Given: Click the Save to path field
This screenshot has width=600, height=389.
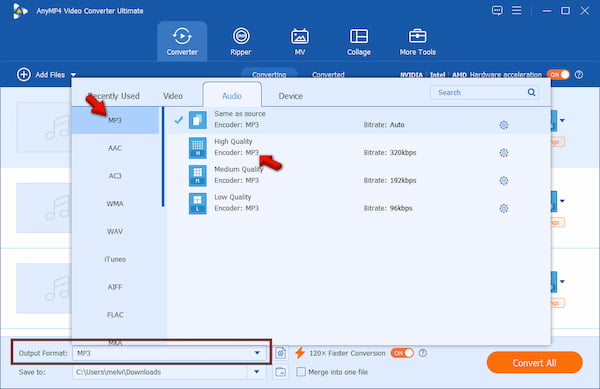Looking at the screenshot, I should click(161, 372).
